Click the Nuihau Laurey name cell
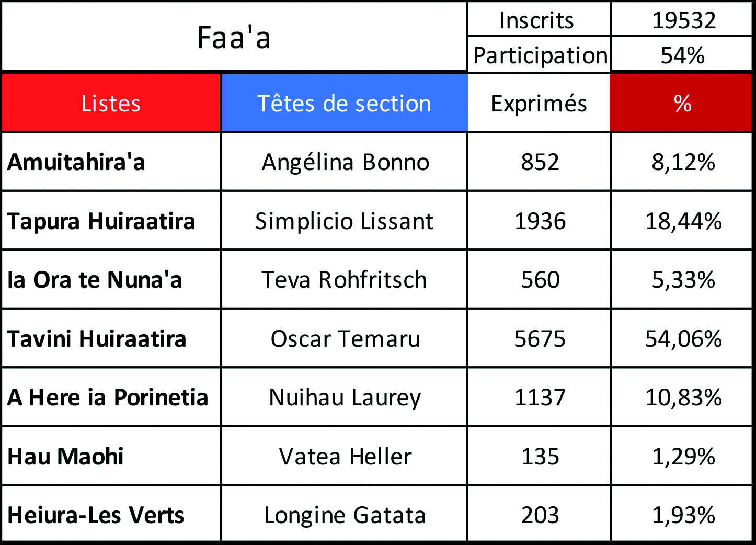The image size is (756, 545). [345, 398]
